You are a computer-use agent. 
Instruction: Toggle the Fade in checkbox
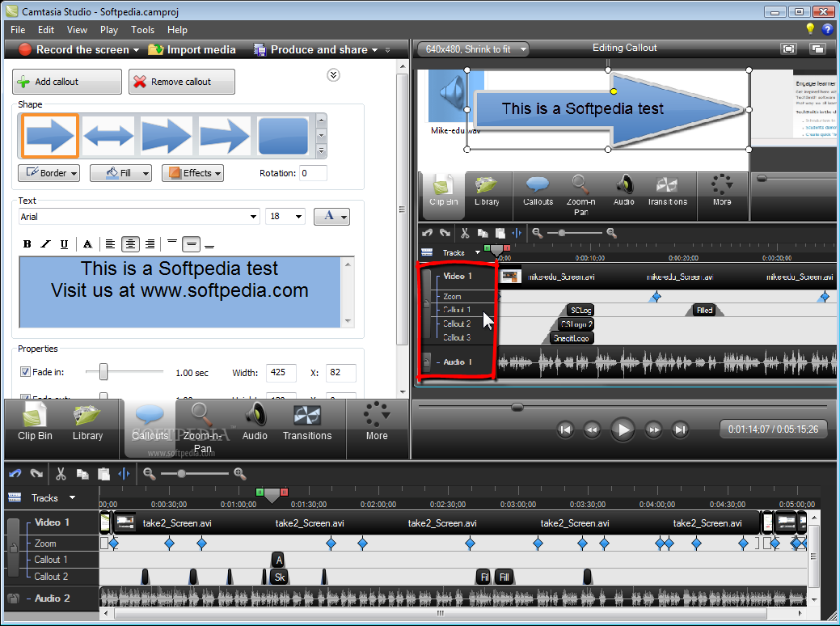coord(25,371)
